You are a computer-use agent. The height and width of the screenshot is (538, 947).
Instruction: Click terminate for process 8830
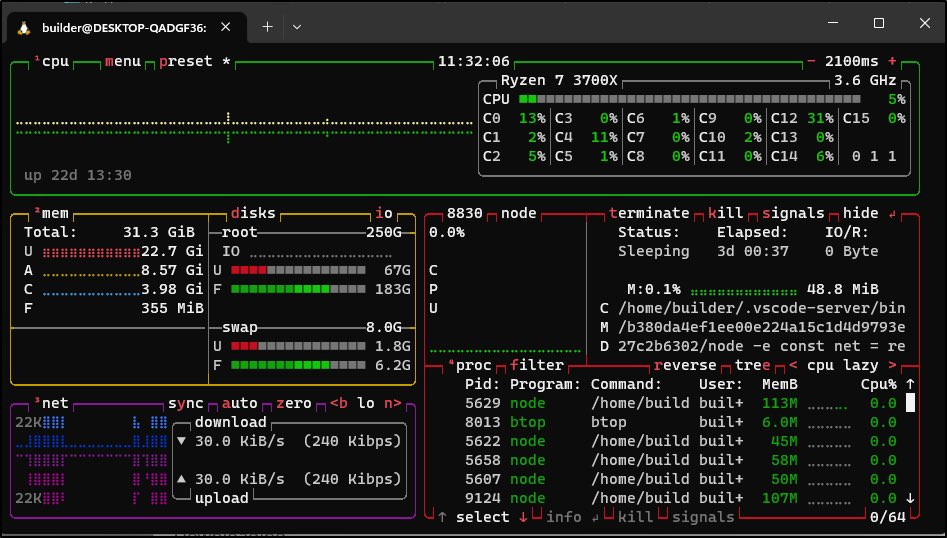click(649, 214)
